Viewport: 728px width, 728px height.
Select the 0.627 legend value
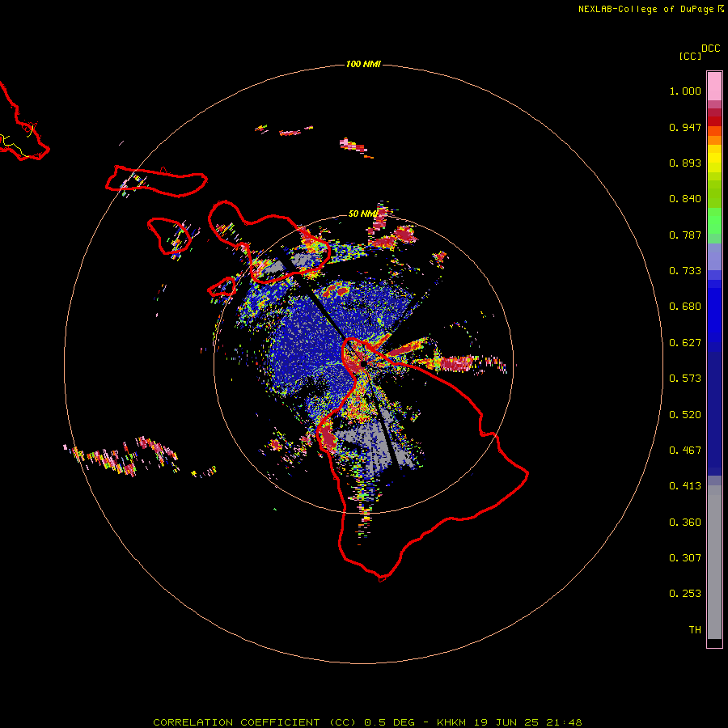coord(685,343)
